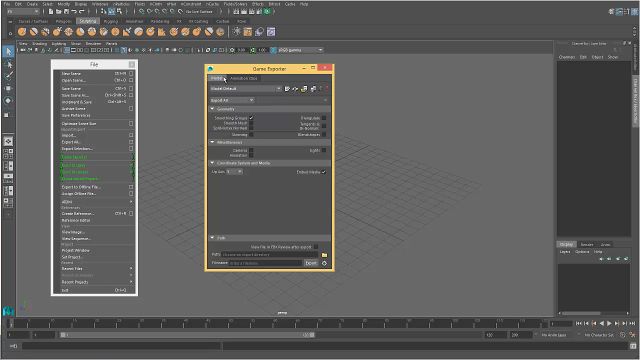Collapse the Miscellaneous section
Screen dimensions: 640x360
tap(212, 142)
